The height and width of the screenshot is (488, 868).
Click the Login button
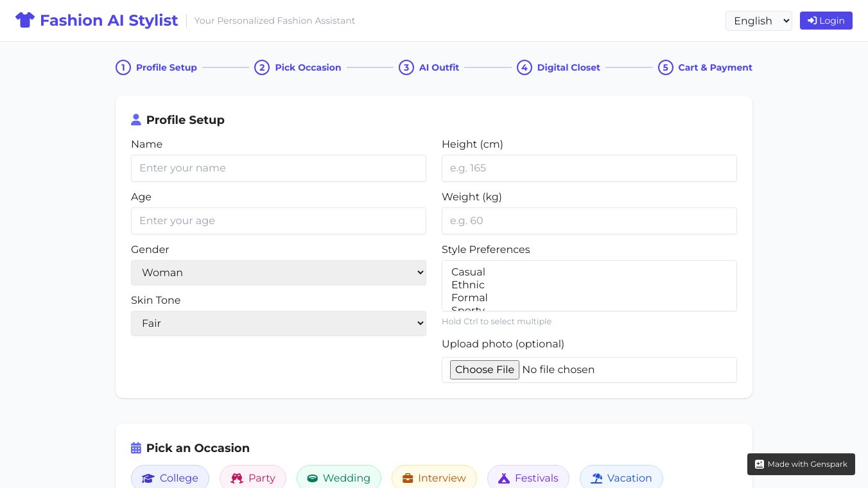tap(826, 21)
